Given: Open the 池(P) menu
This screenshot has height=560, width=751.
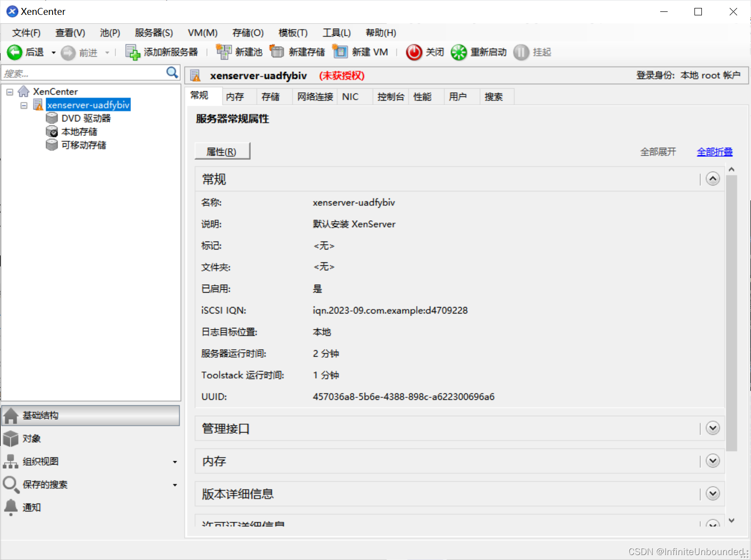Looking at the screenshot, I should tap(110, 33).
